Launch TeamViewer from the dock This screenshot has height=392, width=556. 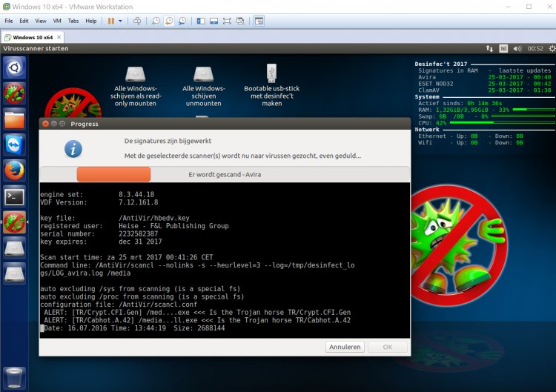(15, 144)
